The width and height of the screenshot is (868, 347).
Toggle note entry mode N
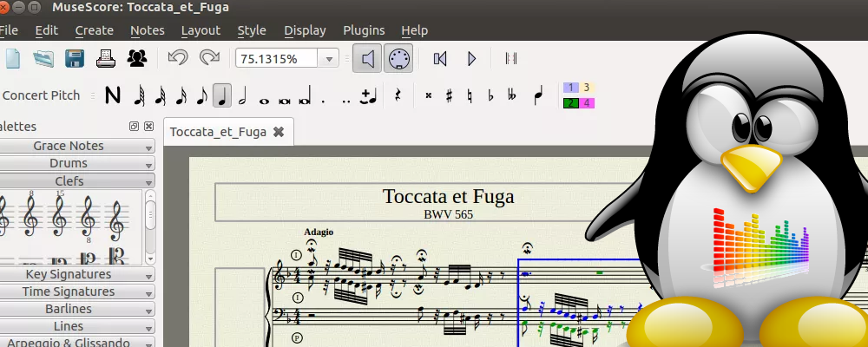112,95
